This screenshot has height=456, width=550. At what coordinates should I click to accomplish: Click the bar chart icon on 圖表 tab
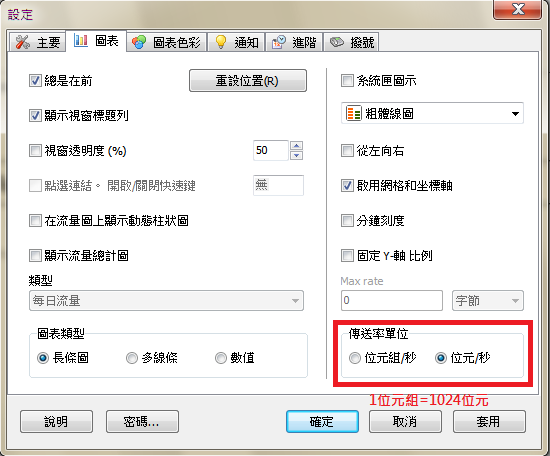tap(81, 41)
